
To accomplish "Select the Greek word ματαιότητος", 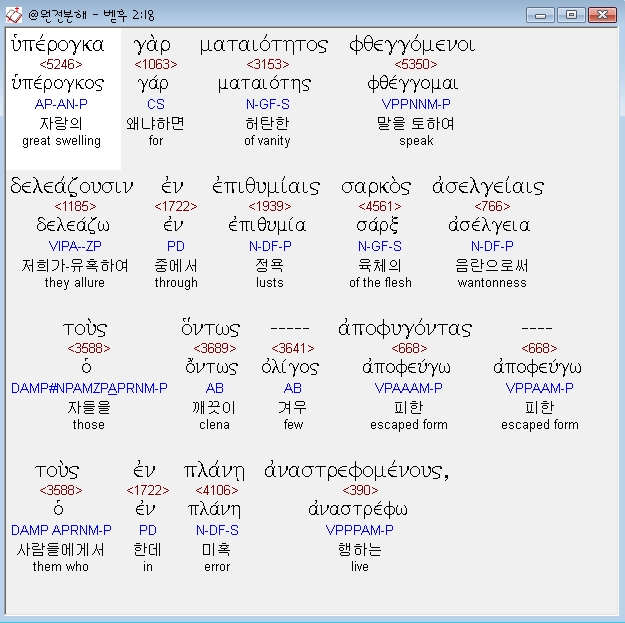I will [x=263, y=45].
